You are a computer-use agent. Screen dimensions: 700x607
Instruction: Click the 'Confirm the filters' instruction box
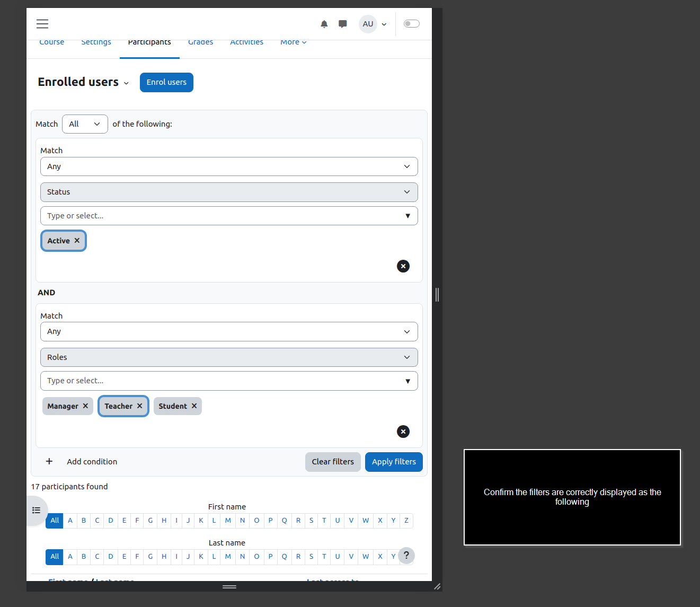click(x=572, y=497)
